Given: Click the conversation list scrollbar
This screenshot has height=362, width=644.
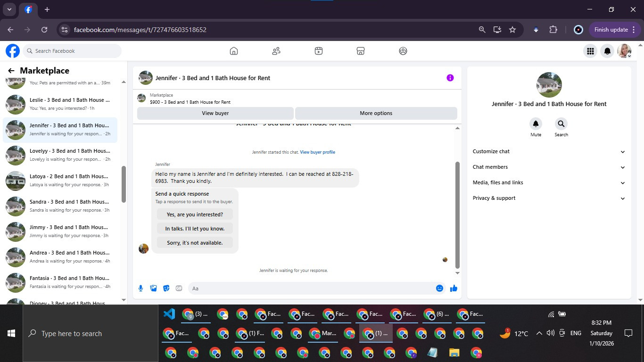Looking at the screenshot, I should click(x=124, y=184).
